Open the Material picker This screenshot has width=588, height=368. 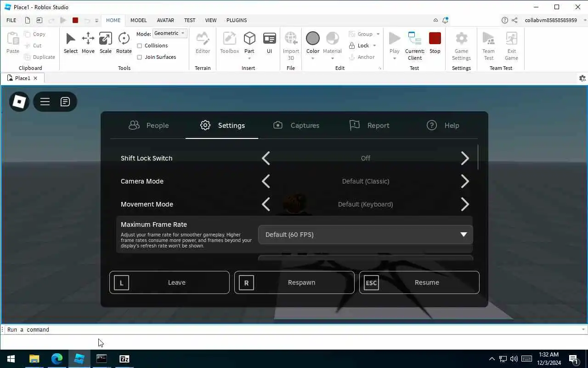tap(332, 43)
